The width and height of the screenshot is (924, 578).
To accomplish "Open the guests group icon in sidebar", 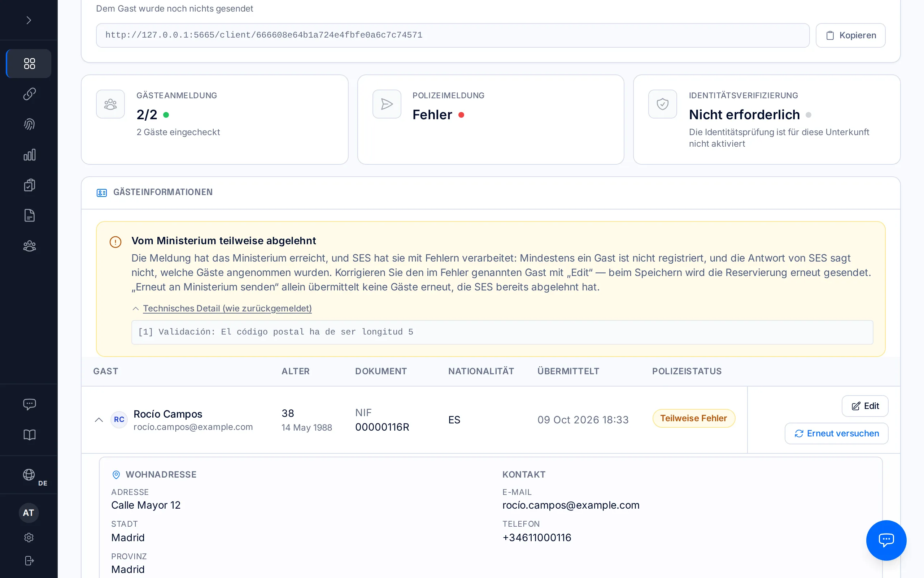I will [29, 246].
